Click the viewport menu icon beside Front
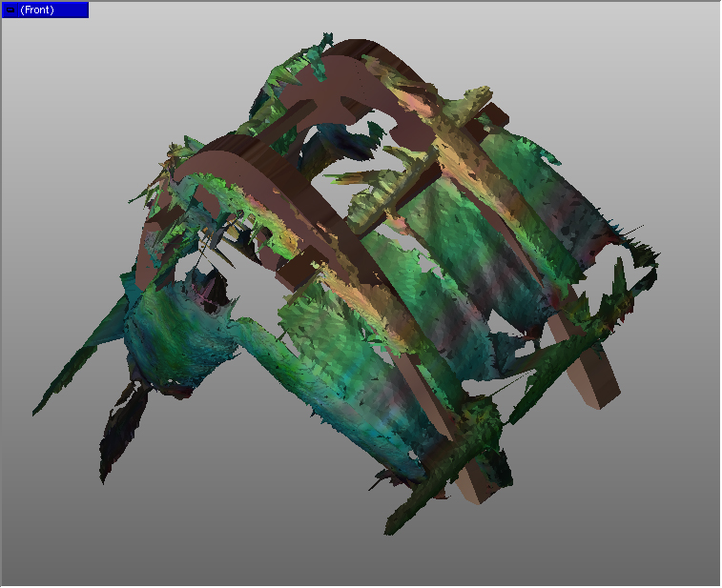Image resolution: width=722 pixels, height=588 pixels. (10, 10)
